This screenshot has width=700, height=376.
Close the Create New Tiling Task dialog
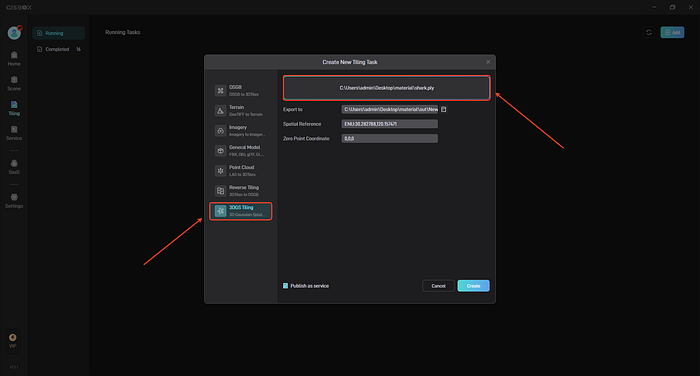pyautogui.click(x=488, y=62)
